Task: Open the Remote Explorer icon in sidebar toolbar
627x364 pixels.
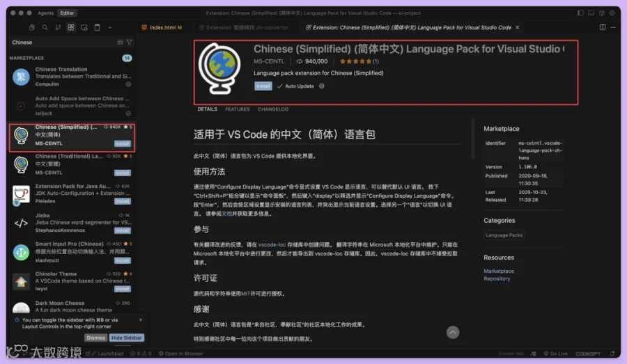Action: [x=84, y=28]
